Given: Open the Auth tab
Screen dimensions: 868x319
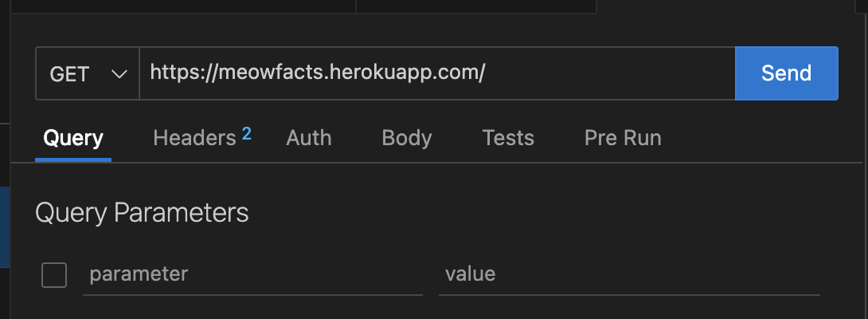Looking at the screenshot, I should pyautogui.click(x=308, y=138).
